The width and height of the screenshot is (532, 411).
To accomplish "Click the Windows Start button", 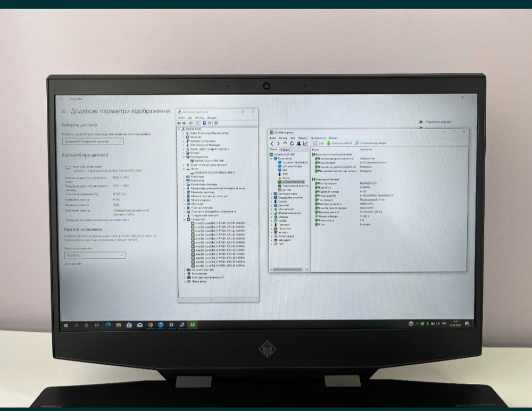I will point(65,324).
